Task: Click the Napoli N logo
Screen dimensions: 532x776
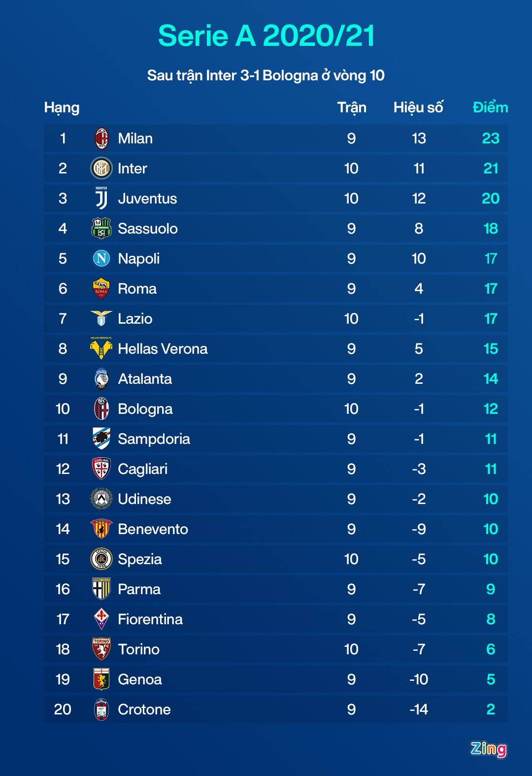Action: (101, 259)
